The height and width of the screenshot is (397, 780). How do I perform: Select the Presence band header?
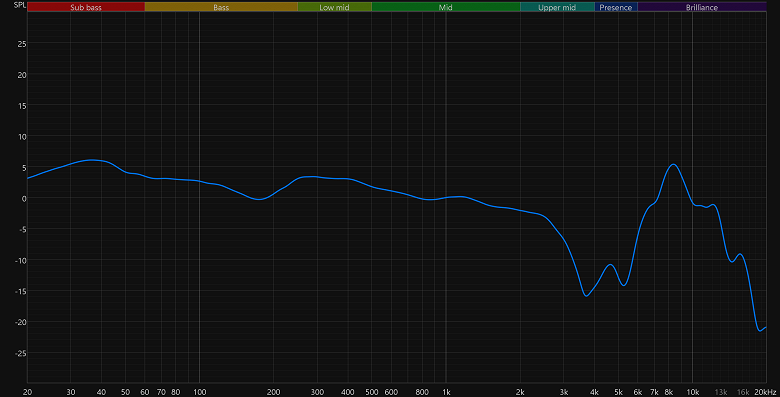point(616,7)
